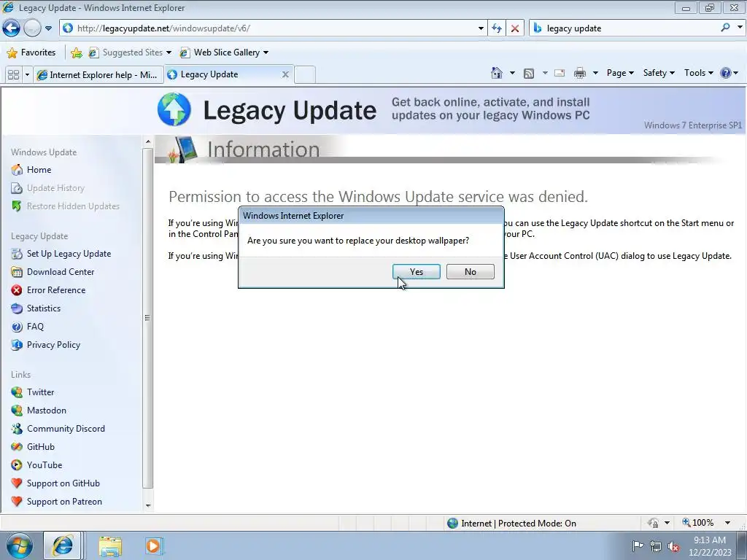Open the Home button dropdown arrow
The height and width of the screenshot is (560, 747).
tap(512, 73)
